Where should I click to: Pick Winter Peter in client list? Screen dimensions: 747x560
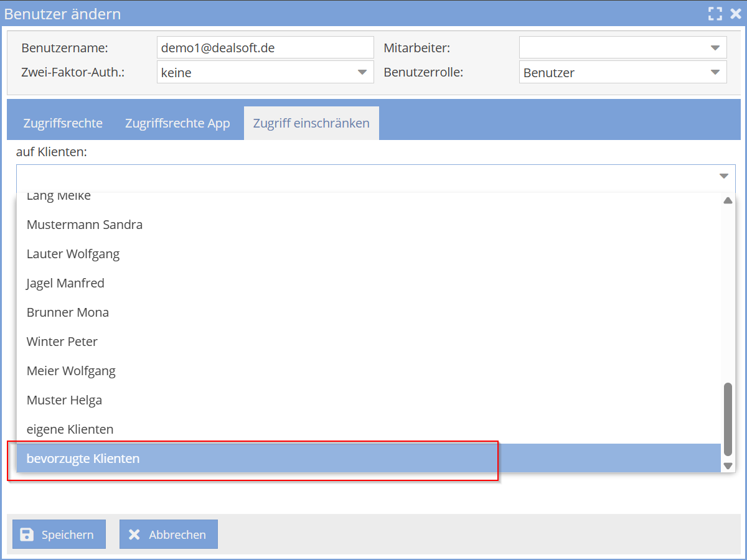(62, 342)
